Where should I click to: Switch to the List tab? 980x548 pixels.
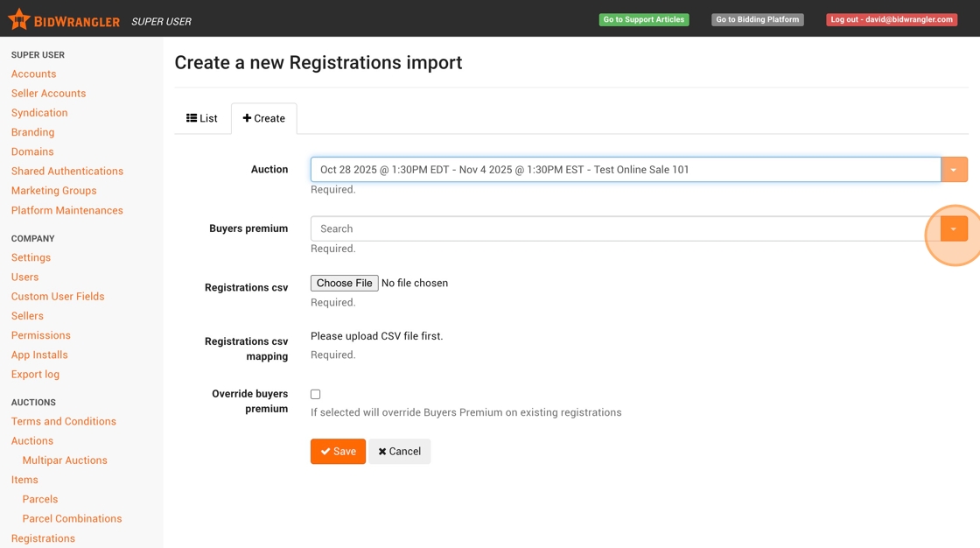click(202, 118)
